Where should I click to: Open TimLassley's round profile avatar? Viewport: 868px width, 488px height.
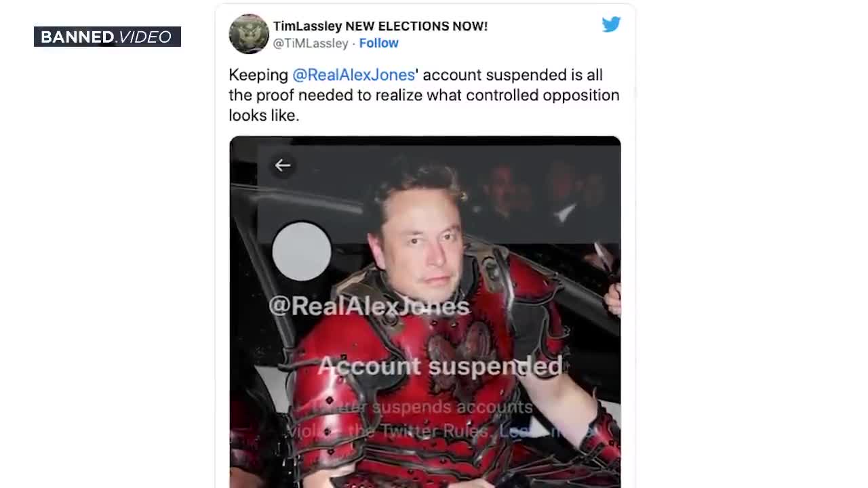249,34
